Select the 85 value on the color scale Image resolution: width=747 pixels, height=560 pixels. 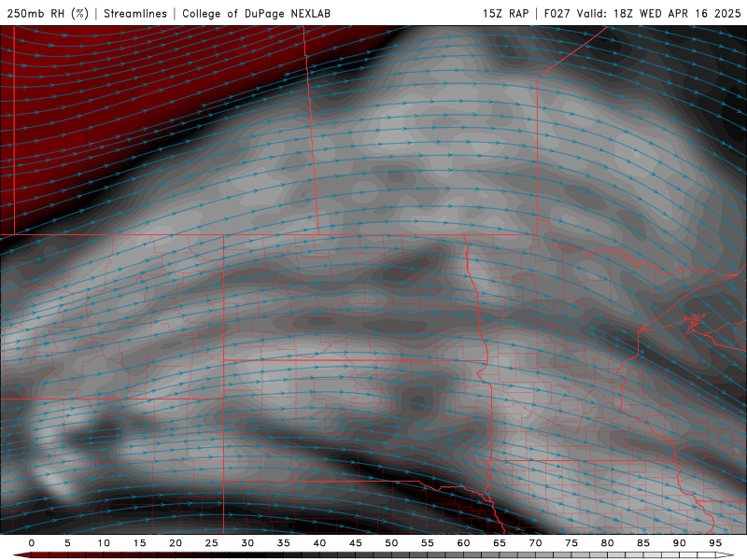pyautogui.click(x=643, y=543)
